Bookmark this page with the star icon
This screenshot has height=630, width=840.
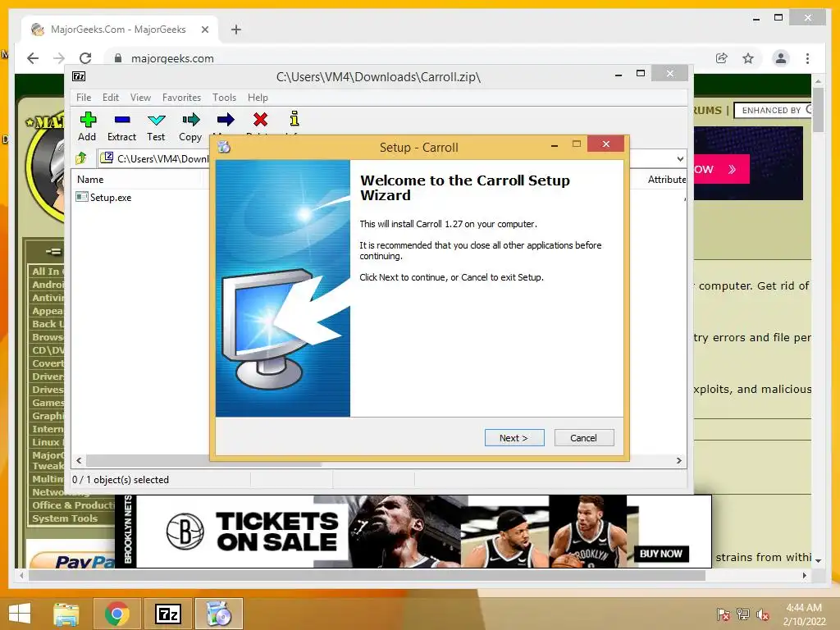click(748, 58)
